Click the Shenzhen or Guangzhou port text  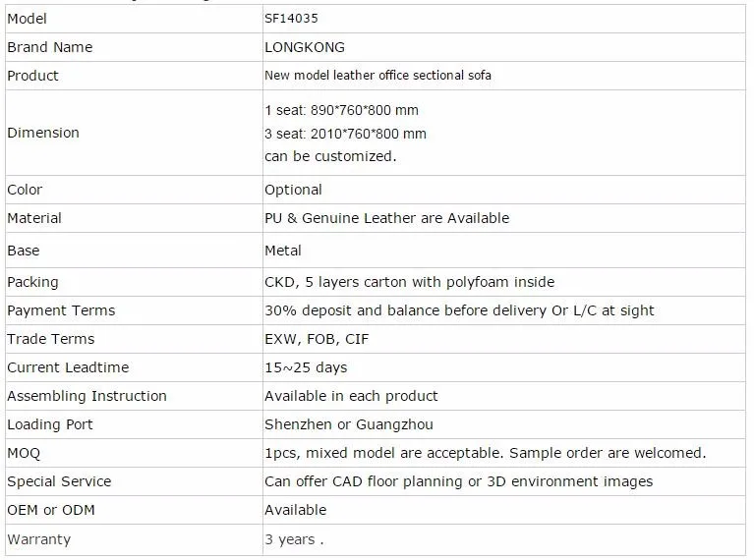348,424
